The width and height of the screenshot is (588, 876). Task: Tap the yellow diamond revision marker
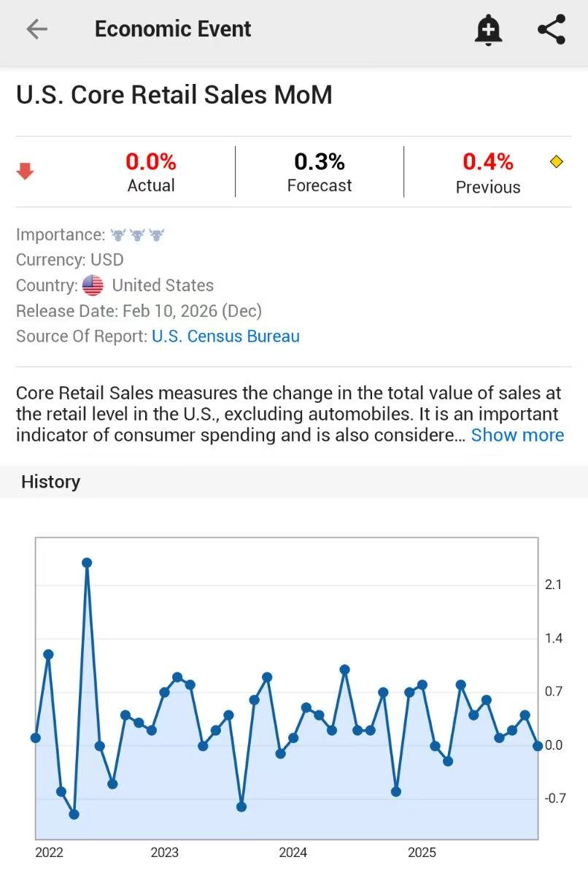[557, 161]
